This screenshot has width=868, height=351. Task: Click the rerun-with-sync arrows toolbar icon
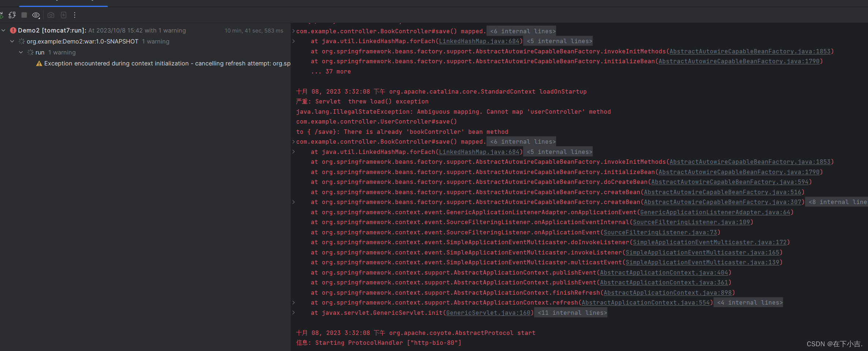12,15
